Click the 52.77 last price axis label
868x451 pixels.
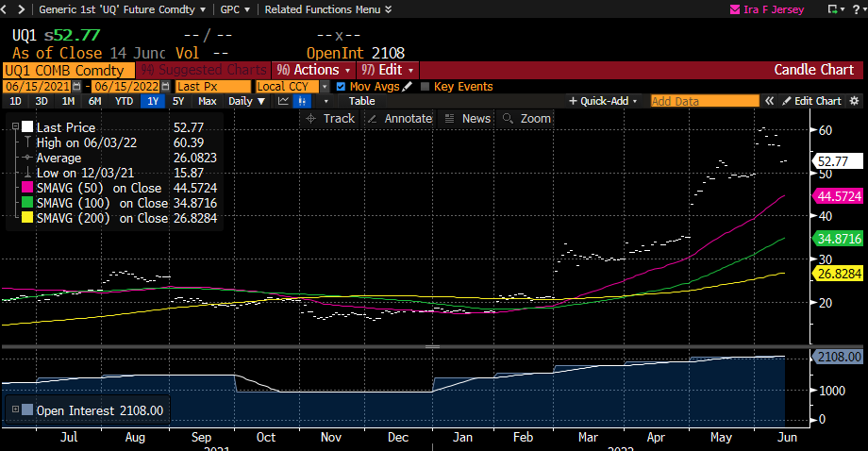(x=836, y=161)
